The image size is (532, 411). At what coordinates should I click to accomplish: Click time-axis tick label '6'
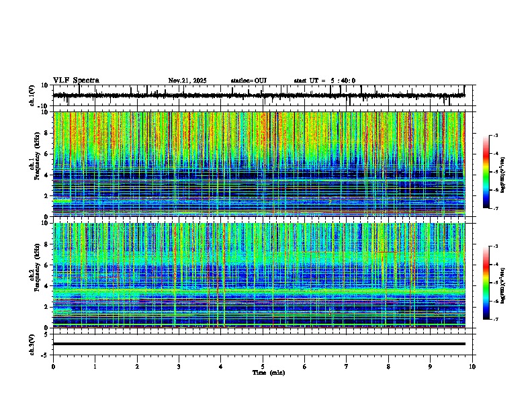click(305, 367)
